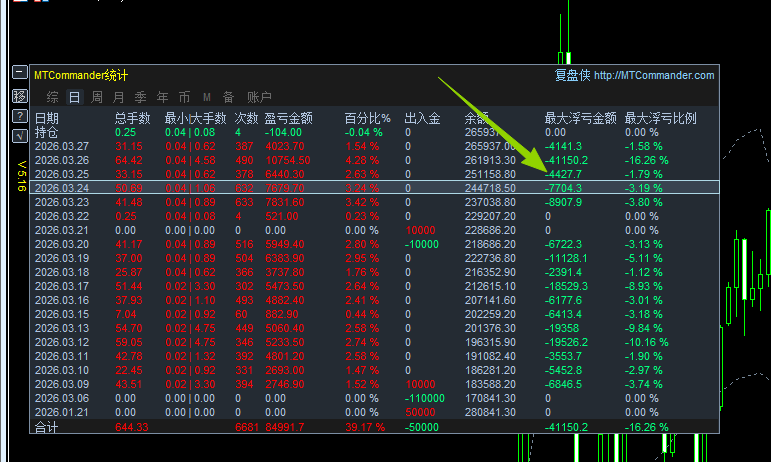Click the 合计 totals row label
Screen dimensions: 771x462
click(x=46, y=427)
